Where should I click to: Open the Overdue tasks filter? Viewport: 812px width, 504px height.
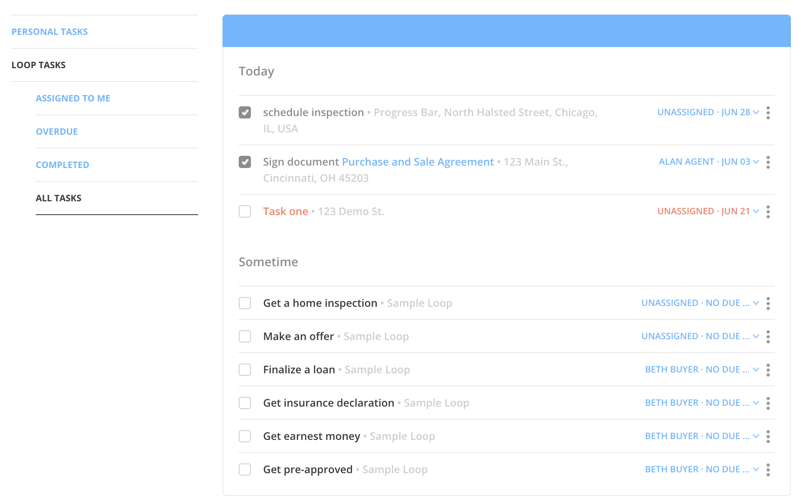point(57,131)
